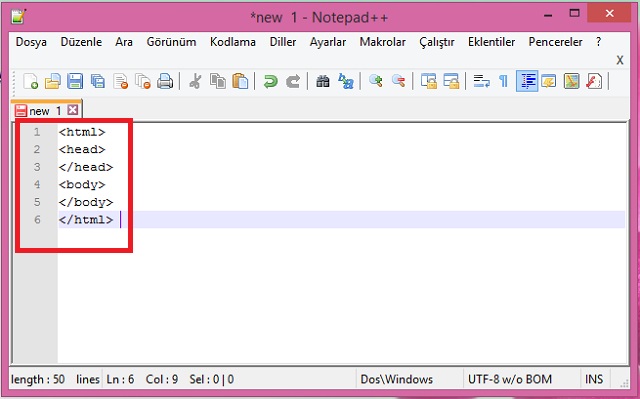The height and width of the screenshot is (399, 640).
Task: Maximize the Notepad++ window
Action: (574, 13)
